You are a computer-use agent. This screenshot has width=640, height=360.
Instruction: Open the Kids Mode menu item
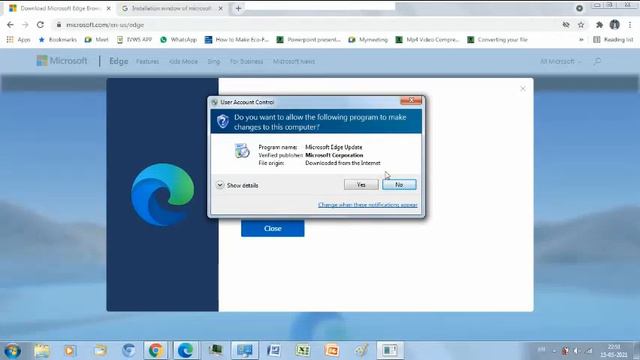click(x=183, y=62)
